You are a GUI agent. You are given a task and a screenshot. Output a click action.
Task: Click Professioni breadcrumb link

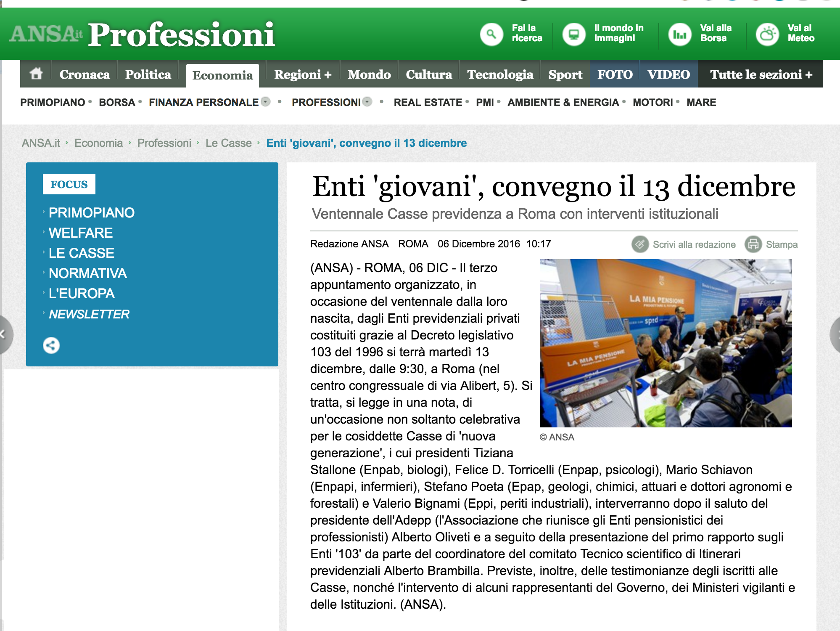pyautogui.click(x=164, y=143)
